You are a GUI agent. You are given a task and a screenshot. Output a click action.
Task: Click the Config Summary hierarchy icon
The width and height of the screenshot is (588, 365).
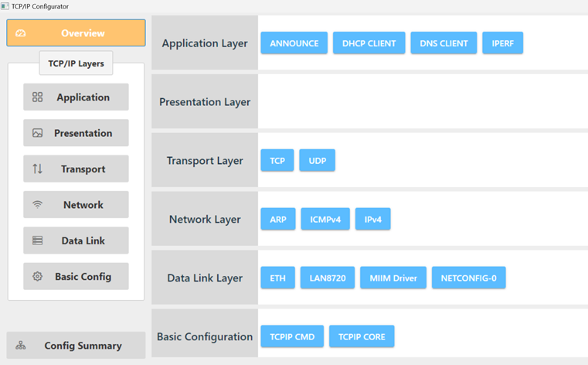click(21, 345)
